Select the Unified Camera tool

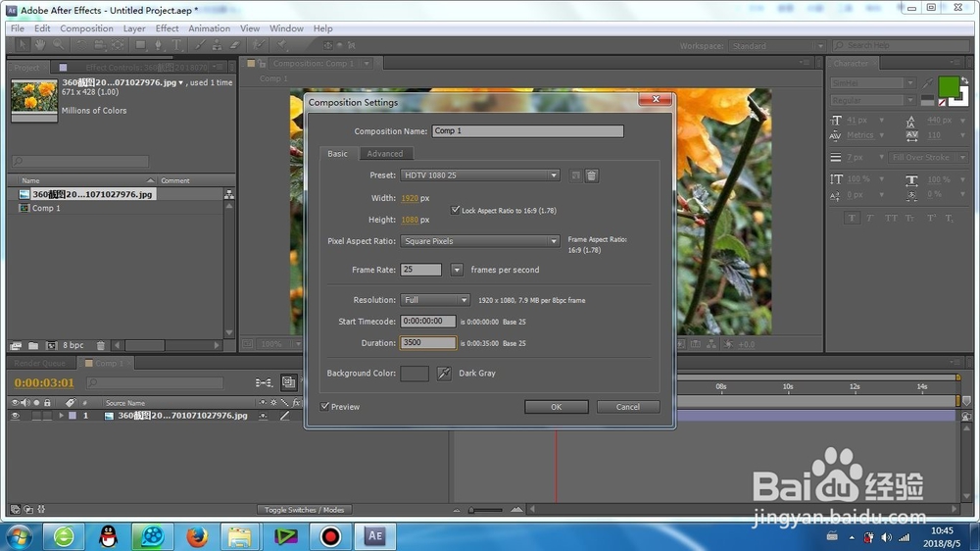(x=99, y=45)
